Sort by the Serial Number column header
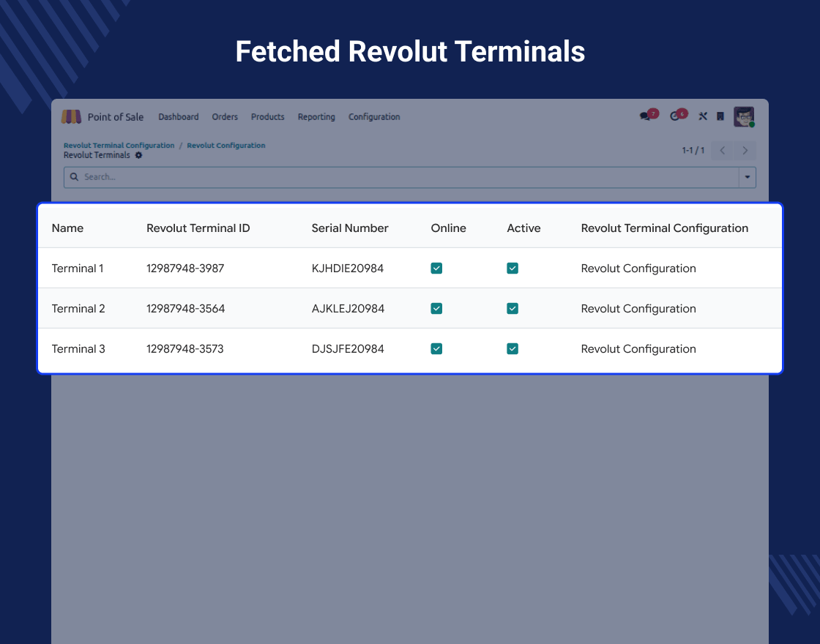820x644 pixels. coord(350,228)
